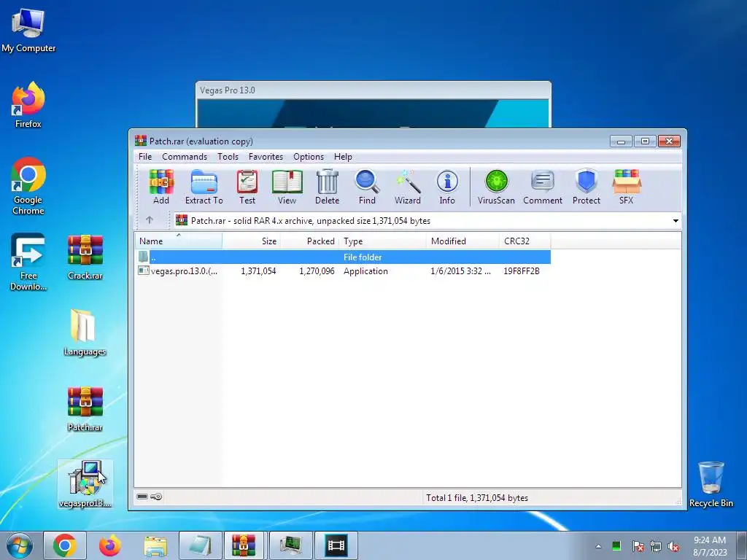
Task: Click the film strip taskbar button
Action: [x=336, y=545]
